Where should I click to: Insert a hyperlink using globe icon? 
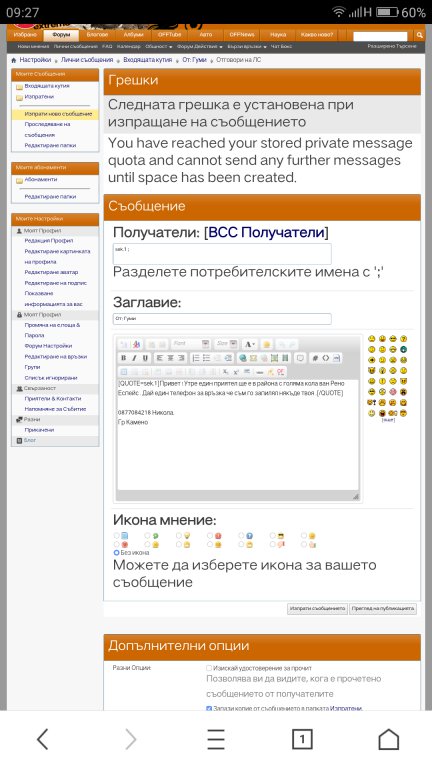[243, 358]
